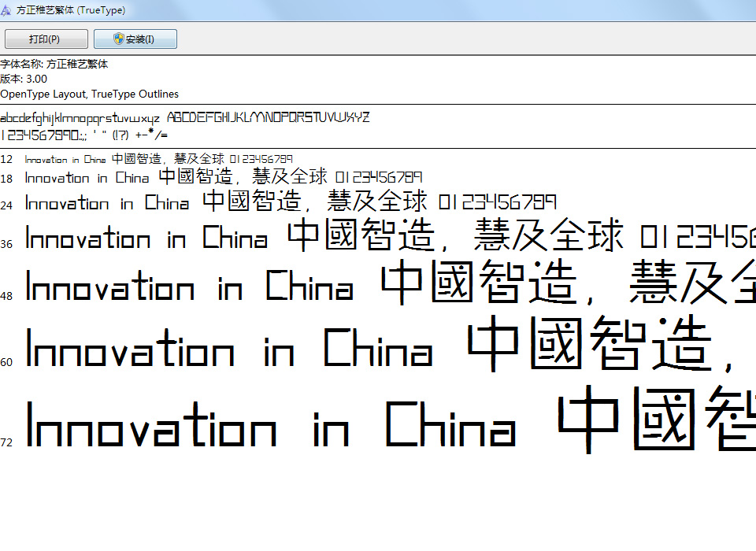The image size is (756, 551).
Task: Click the size 12 label
Action: (x=6, y=159)
